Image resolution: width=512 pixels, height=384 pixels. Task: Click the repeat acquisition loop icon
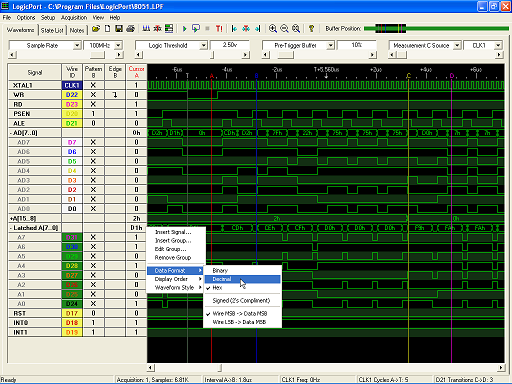pos(196,29)
